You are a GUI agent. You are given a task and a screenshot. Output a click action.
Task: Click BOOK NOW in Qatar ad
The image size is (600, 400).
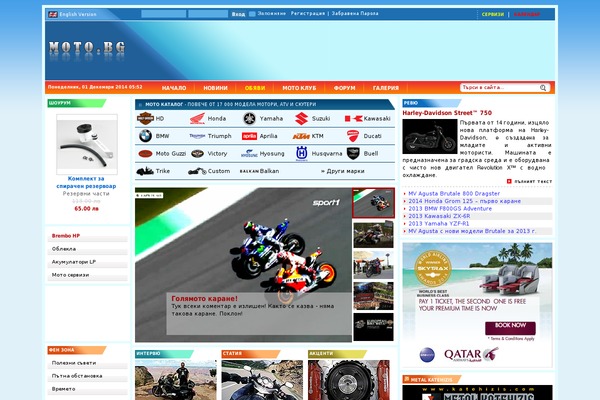pos(510,326)
